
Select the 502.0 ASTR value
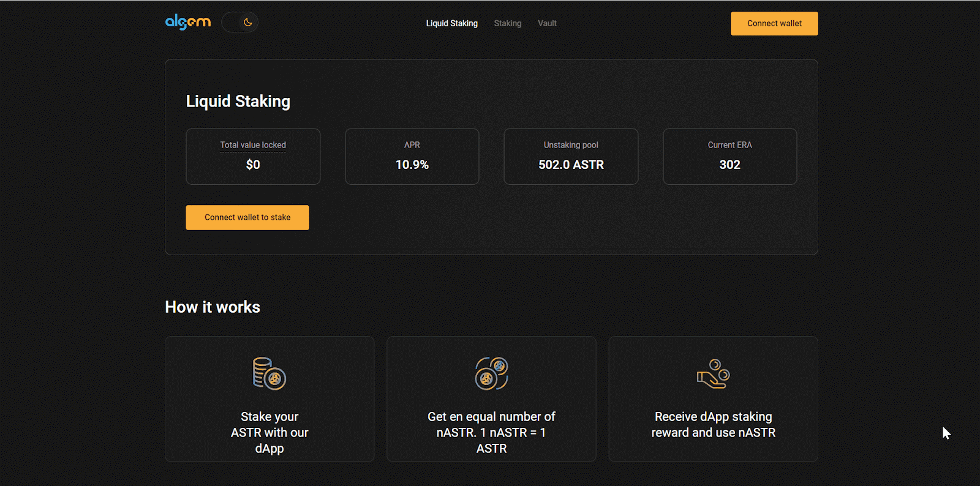point(571,165)
